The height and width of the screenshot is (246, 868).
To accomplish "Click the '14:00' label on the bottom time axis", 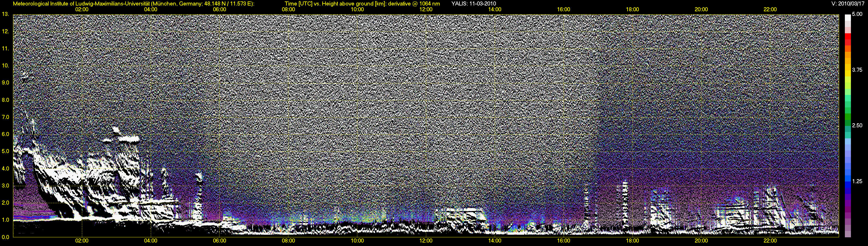I will pos(495,241).
